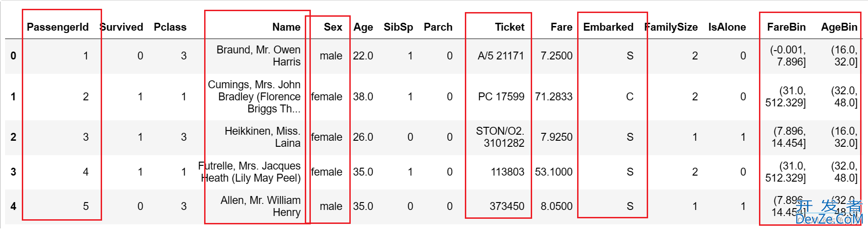
Task: Click the fare value 71.2833
Action: [x=553, y=97]
